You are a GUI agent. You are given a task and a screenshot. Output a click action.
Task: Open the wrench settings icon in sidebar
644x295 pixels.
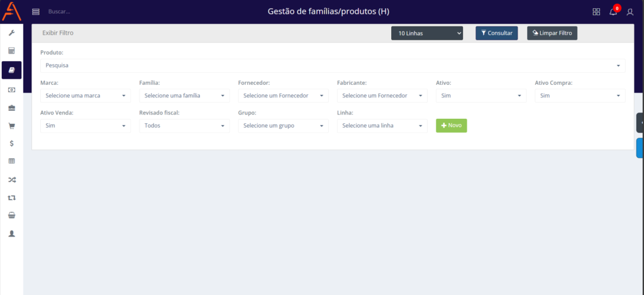click(11, 33)
